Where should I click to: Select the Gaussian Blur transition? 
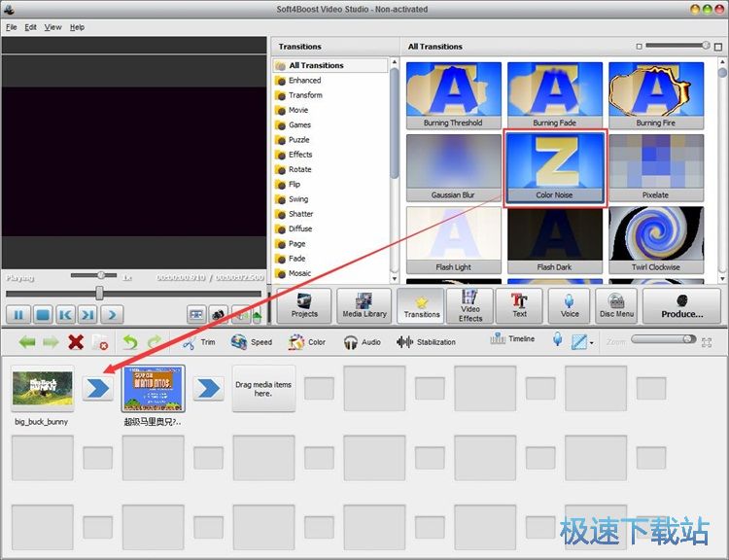tap(453, 167)
